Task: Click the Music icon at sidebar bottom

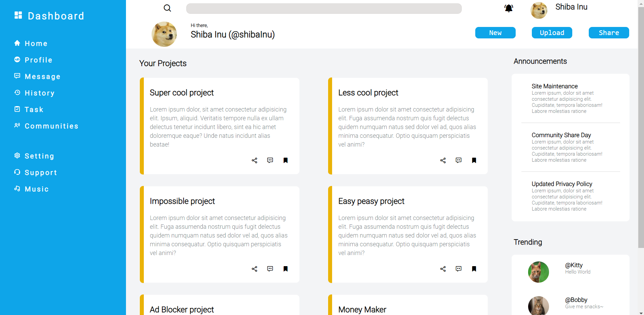Action: pyautogui.click(x=17, y=189)
